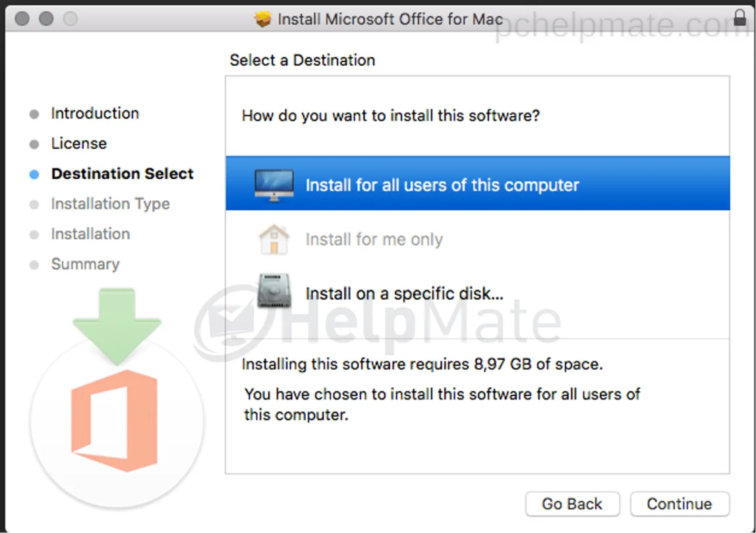Click the disk space requirement text
The width and height of the screenshot is (756, 533).
pyautogui.click(x=422, y=364)
